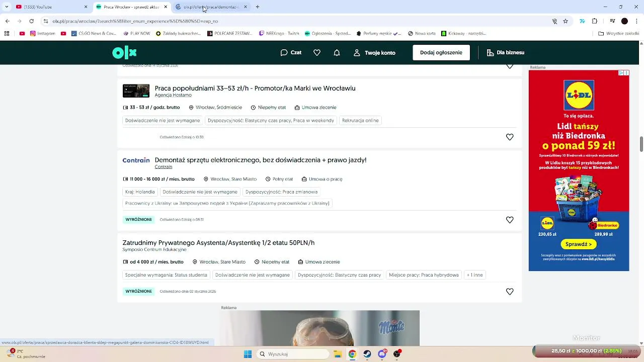Screen dimensions: 644x362
Task: Open Zatrudnimy Prywatnego Asystenta listing
Action: point(218,242)
